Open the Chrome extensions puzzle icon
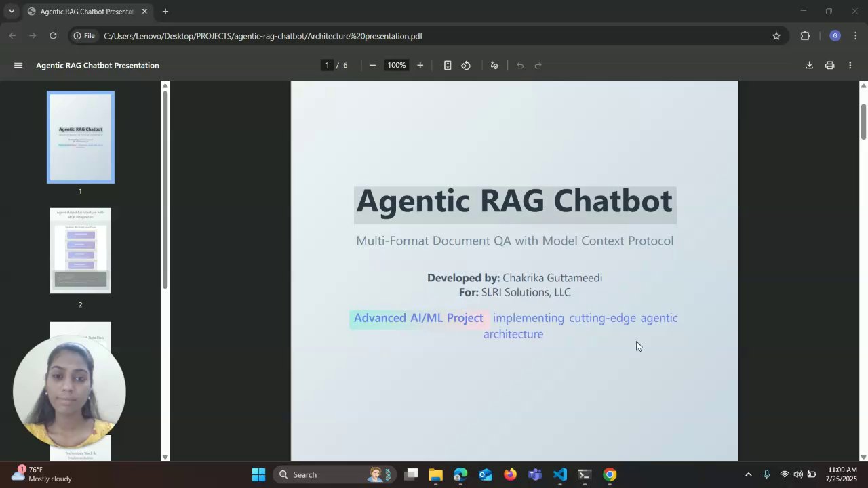This screenshot has height=488, width=868. coord(806,36)
